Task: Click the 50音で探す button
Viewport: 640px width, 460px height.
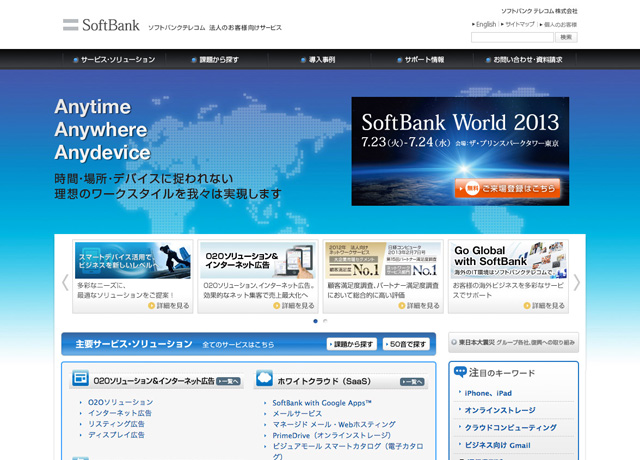Action: coord(406,344)
